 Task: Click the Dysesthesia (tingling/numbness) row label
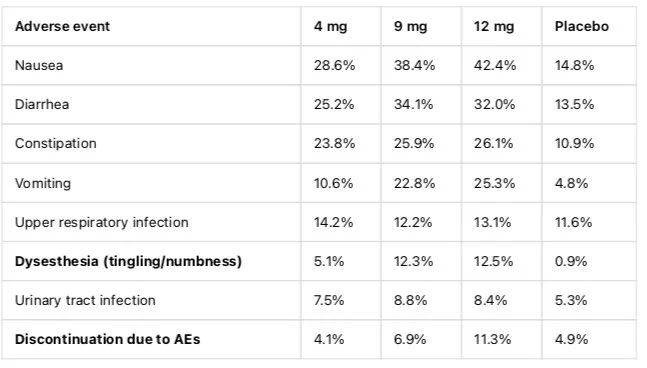point(128,261)
